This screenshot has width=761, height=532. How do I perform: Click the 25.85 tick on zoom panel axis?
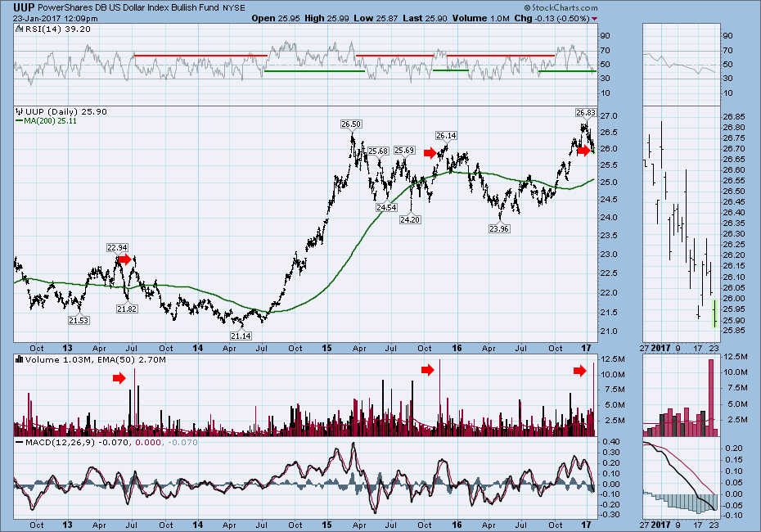click(x=734, y=331)
